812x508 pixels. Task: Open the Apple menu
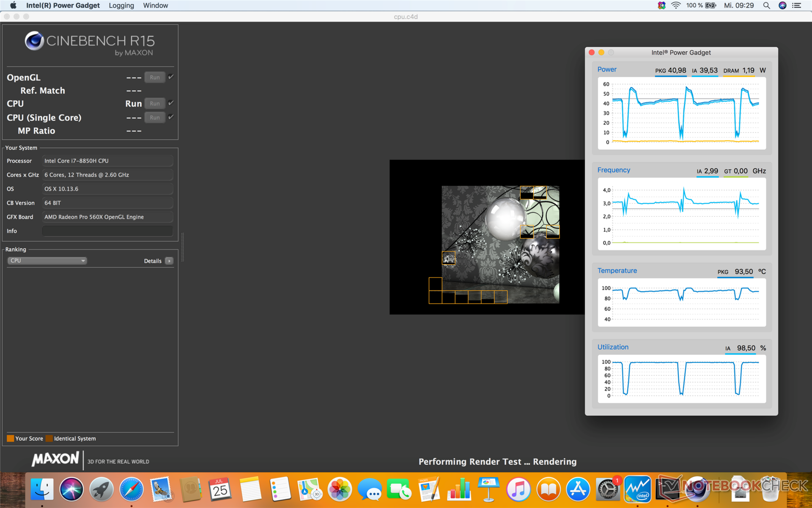pyautogui.click(x=13, y=6)
